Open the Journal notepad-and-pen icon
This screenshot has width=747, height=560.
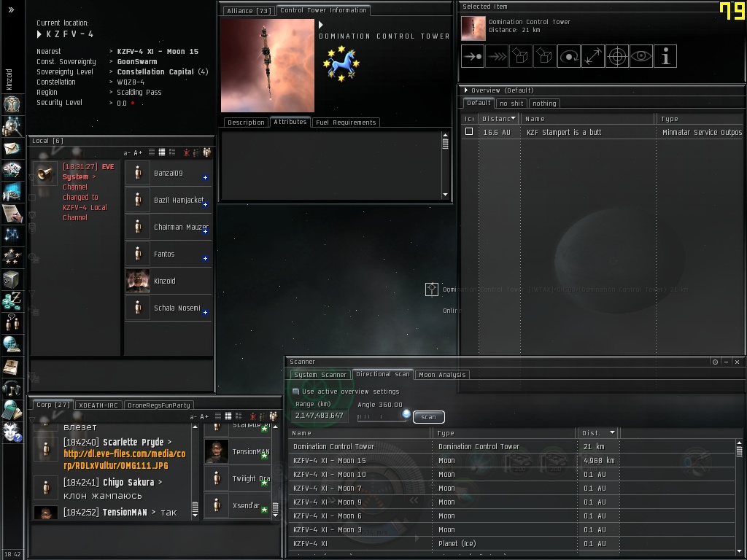click(x=12, y=214)
